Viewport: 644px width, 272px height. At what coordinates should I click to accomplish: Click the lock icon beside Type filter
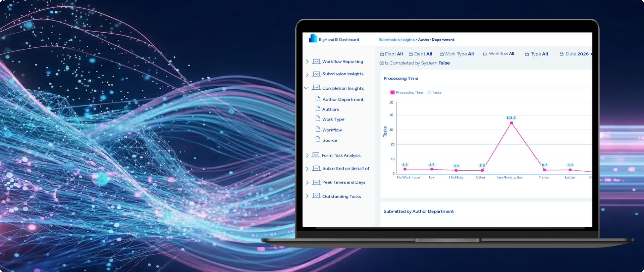click(527, 54)
